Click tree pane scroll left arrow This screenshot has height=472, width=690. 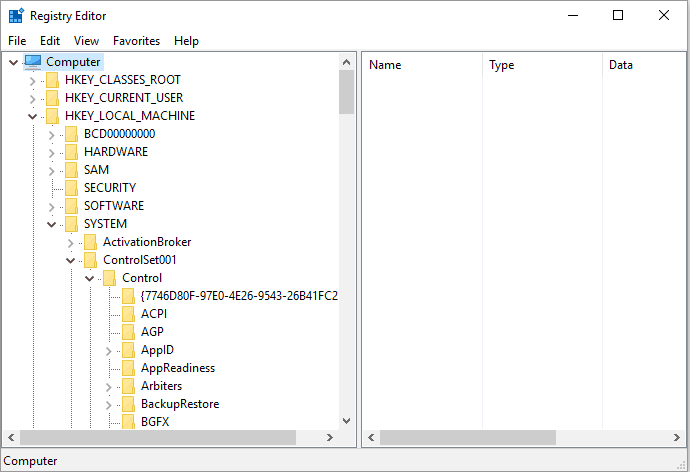11,438
